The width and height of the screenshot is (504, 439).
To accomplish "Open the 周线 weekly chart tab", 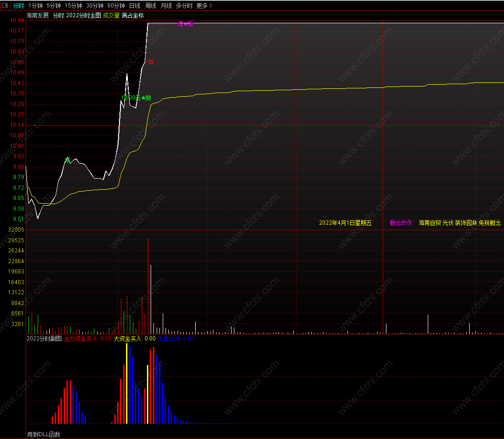I will (x=151, y=6).
